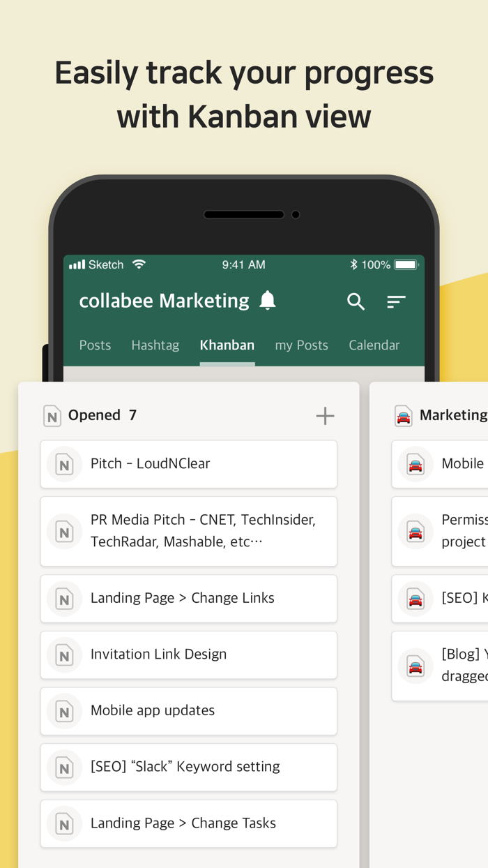
Task: Select the Khanban tab
Action: pos(227,345)
